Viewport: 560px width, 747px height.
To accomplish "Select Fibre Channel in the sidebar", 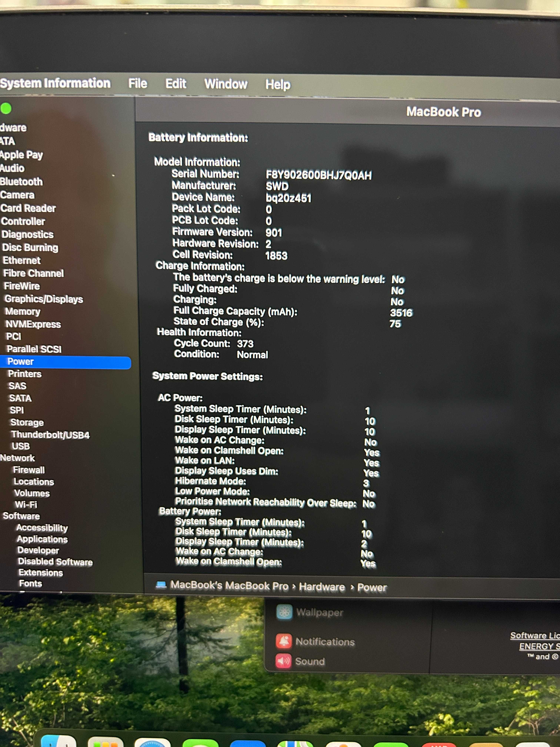I will [33, 273].
